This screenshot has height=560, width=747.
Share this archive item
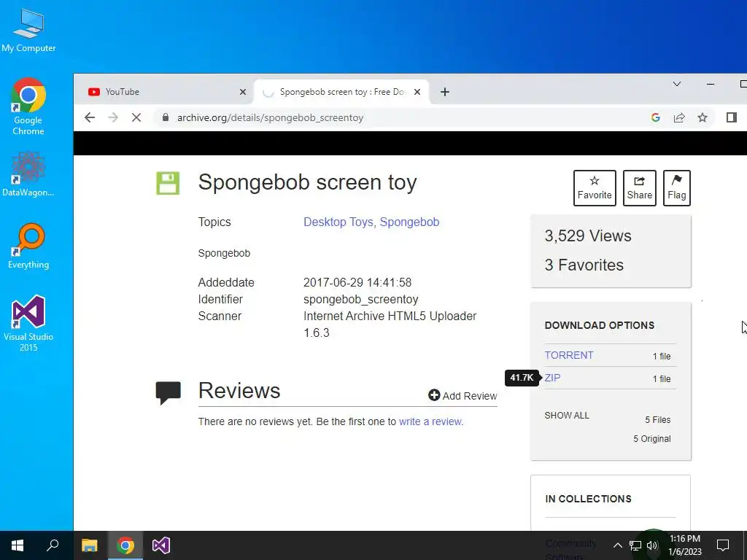639,188
